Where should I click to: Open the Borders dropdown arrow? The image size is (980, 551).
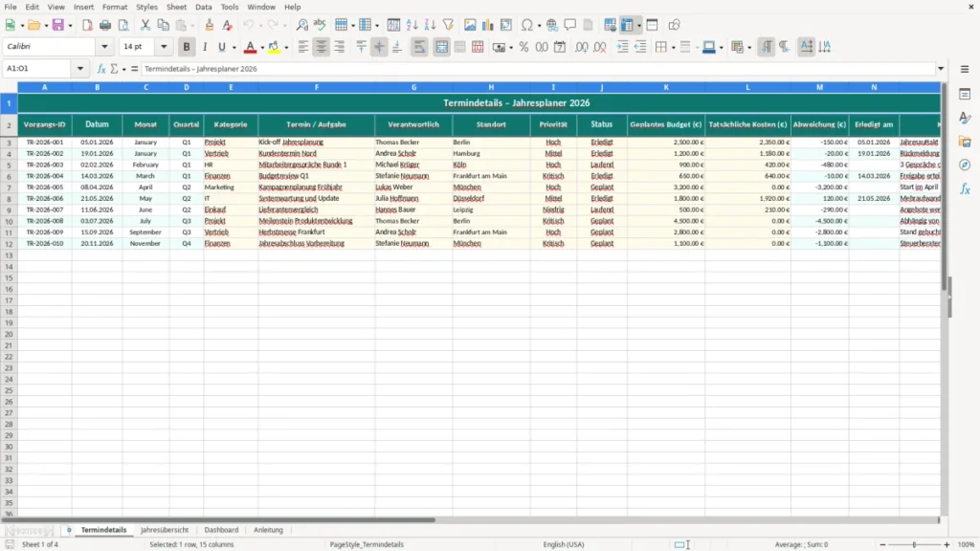tap(673, 48)
